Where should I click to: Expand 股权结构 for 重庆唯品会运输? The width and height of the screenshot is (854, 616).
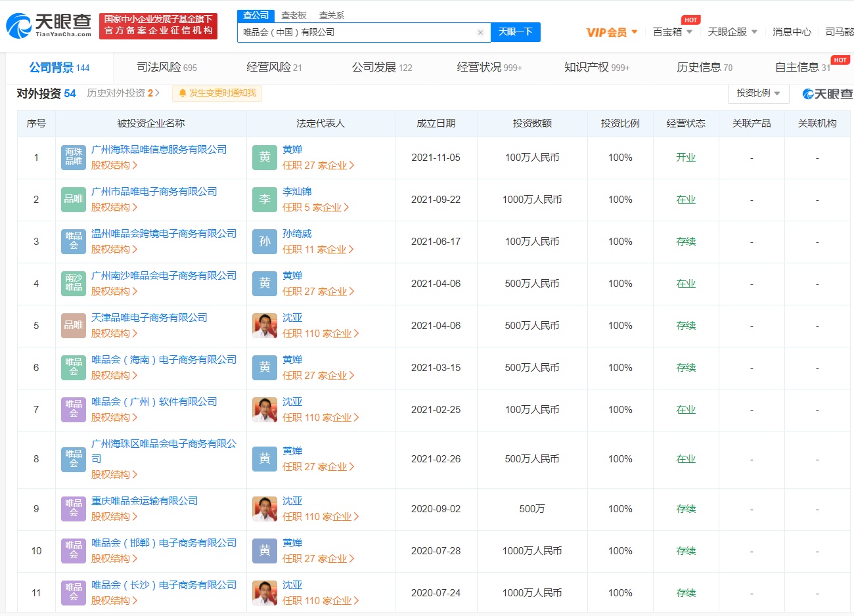tap(114, 517)
